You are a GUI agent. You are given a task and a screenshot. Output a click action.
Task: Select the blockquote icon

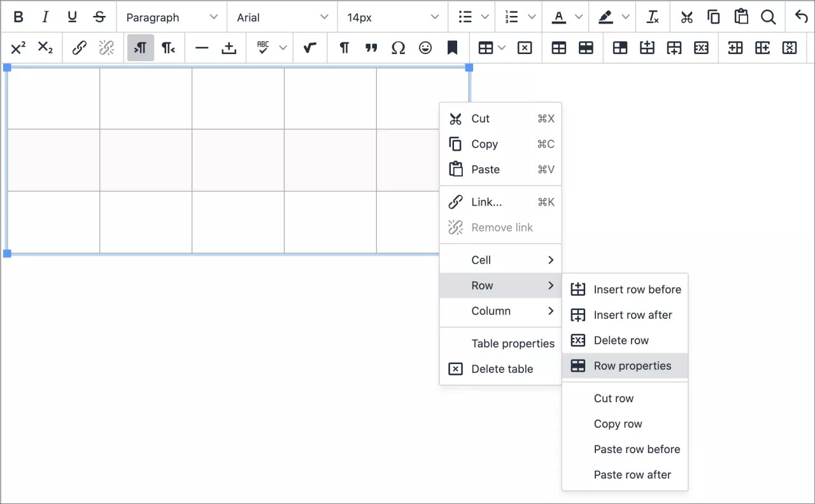coord(371,48)
